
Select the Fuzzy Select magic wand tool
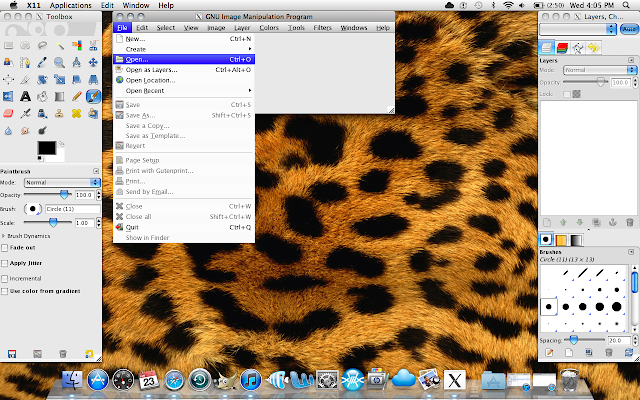[60, 45]
